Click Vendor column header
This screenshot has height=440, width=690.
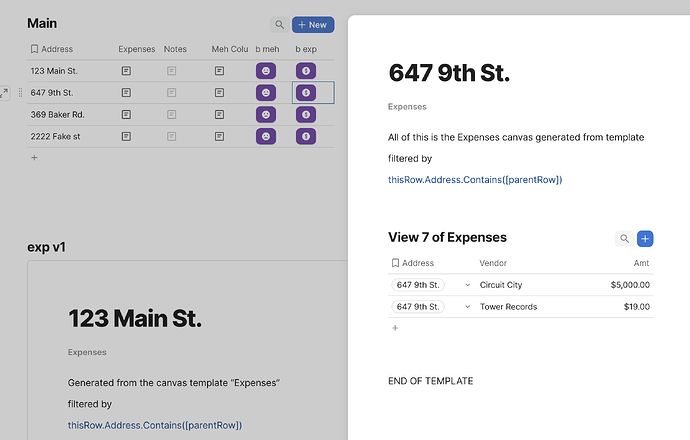pyautogui.click(x=493, y=263)
